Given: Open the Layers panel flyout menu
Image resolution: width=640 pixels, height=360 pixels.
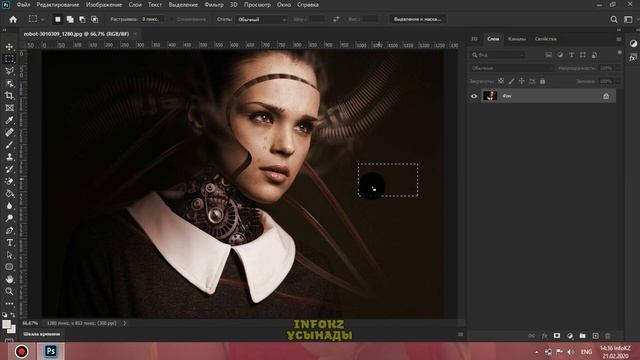Looking at the screenshot, I should pyautogui.click(x=619, y=39).
